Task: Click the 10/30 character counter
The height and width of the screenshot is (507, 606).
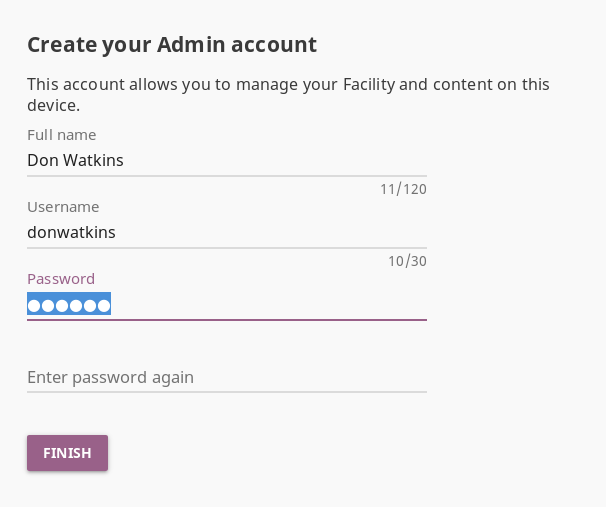Action: pos(407,261)
